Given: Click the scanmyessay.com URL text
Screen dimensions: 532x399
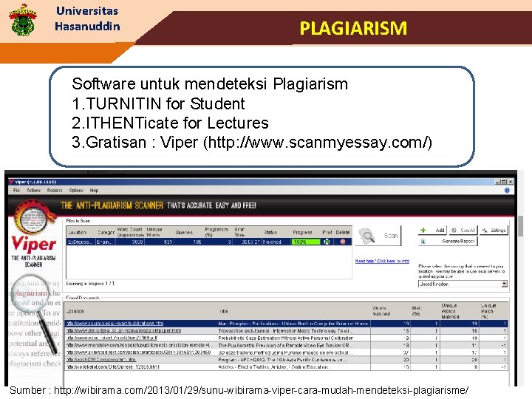Looking at the screenshot, I should point(317,142).
